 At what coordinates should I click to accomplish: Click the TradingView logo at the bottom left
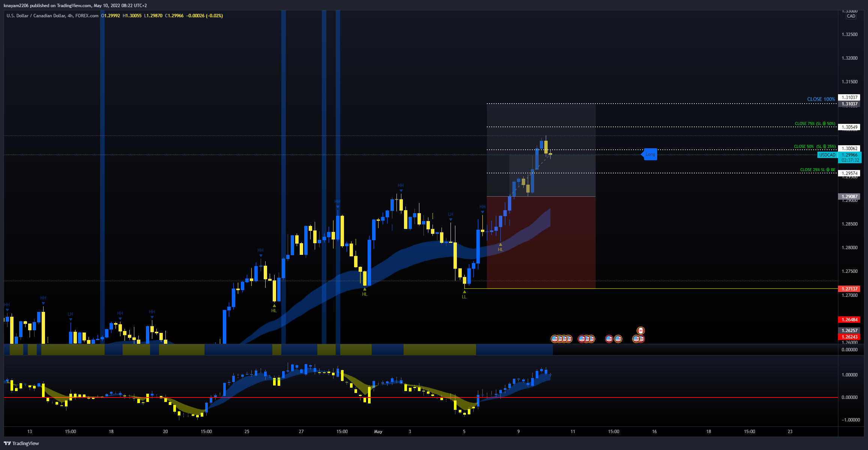point(21,443)
